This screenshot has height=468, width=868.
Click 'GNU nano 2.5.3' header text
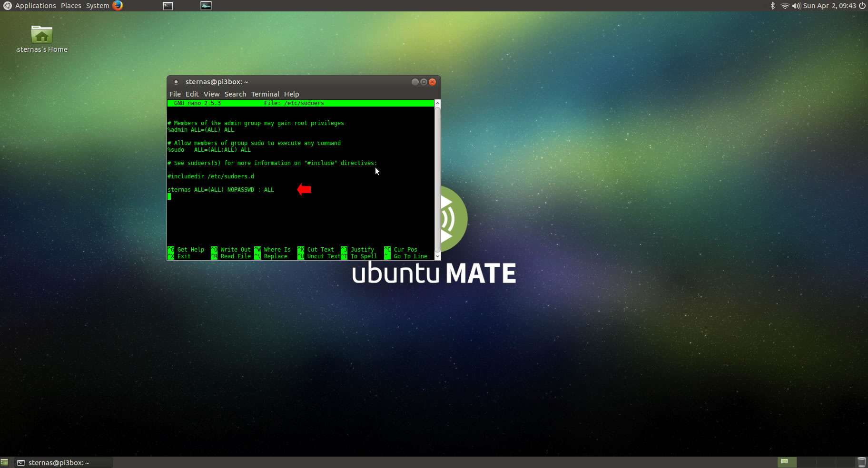click(197, 103)
